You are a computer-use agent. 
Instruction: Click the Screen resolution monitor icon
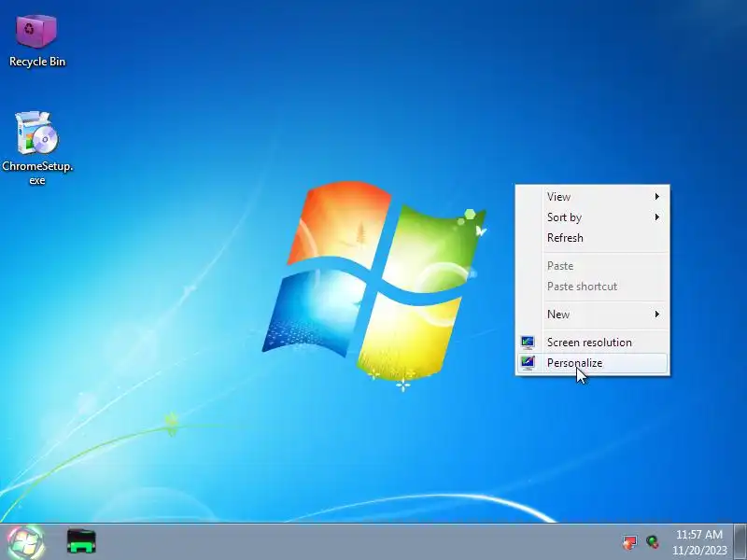(528, 343)
